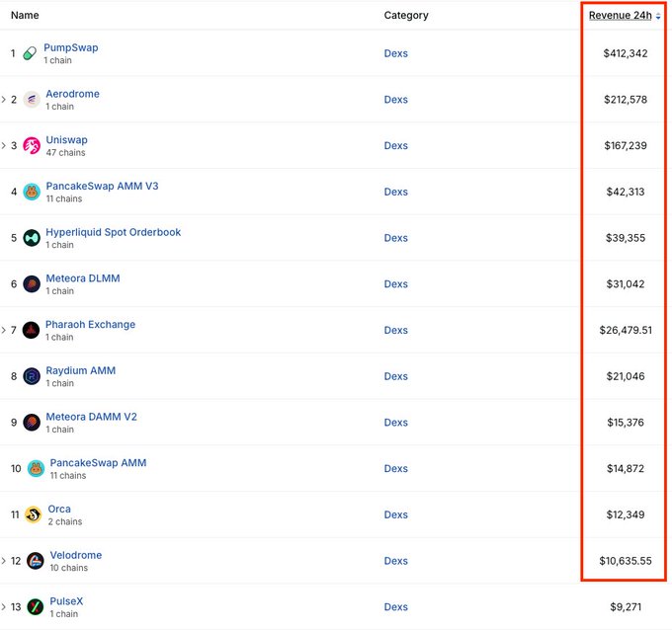Click the $10,635.55 revenue value
This screenshot has width=672, height=630.
[626, 561]
